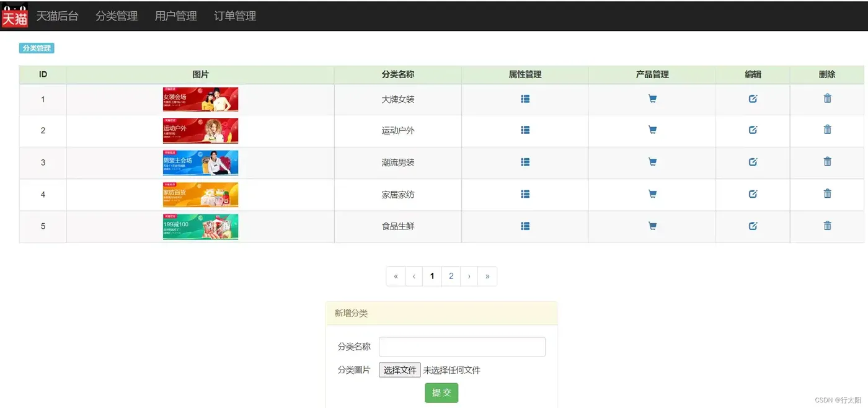This screenshot has height=408, width=868.
Task: Open product cart icon for 大牌女装
Action: (652, 99)
